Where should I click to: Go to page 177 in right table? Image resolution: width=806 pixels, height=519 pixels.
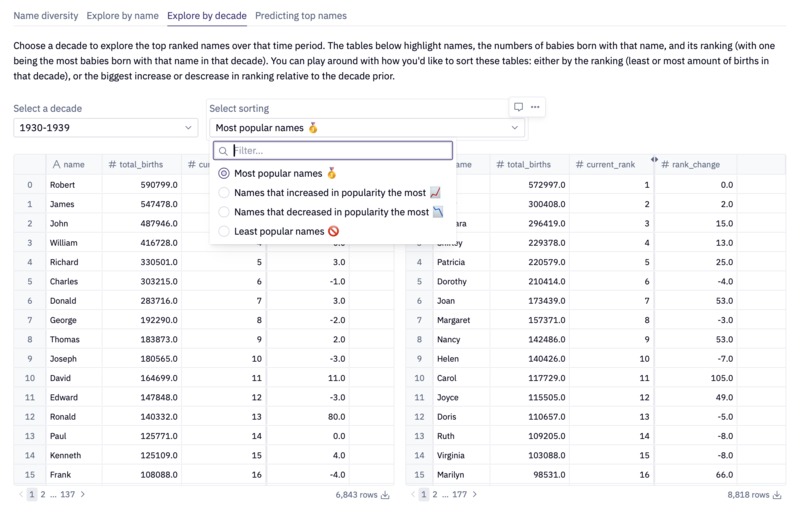click(x=460, y=494)
